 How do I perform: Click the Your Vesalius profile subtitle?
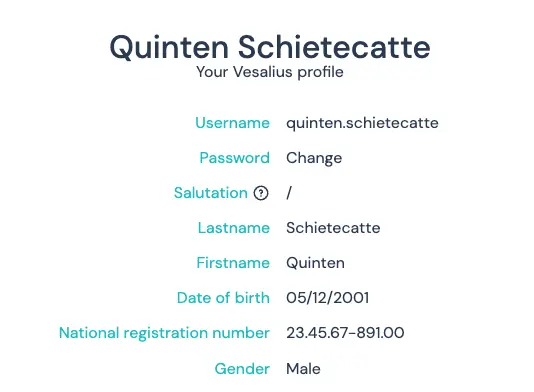click(270, 72)
